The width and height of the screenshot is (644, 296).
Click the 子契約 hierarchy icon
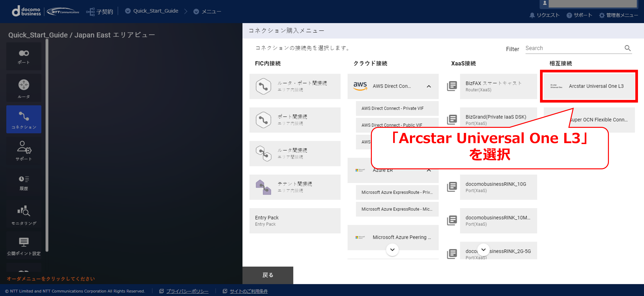90,12
